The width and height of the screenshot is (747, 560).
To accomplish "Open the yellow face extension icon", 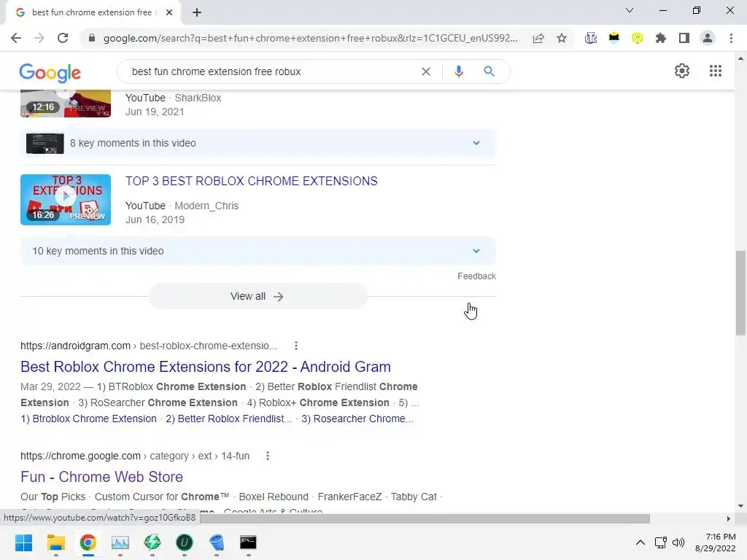I will click(x=638, y=38).
